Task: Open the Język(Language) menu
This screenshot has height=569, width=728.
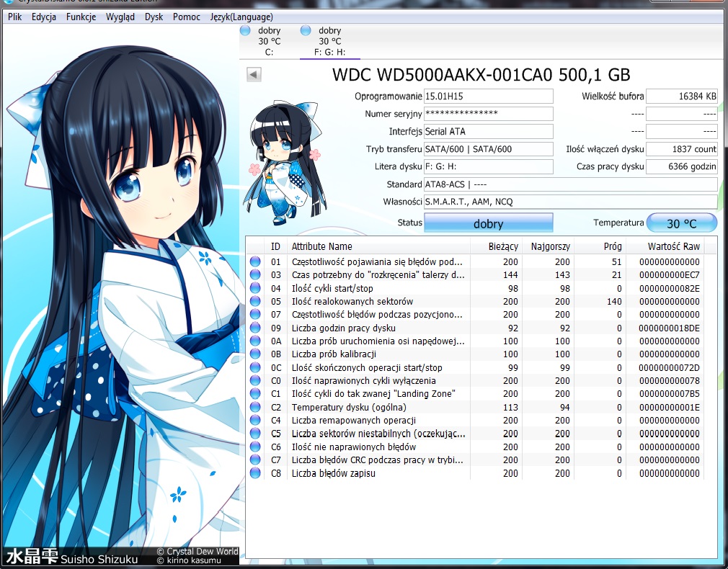Action: [x=241, y=17]
